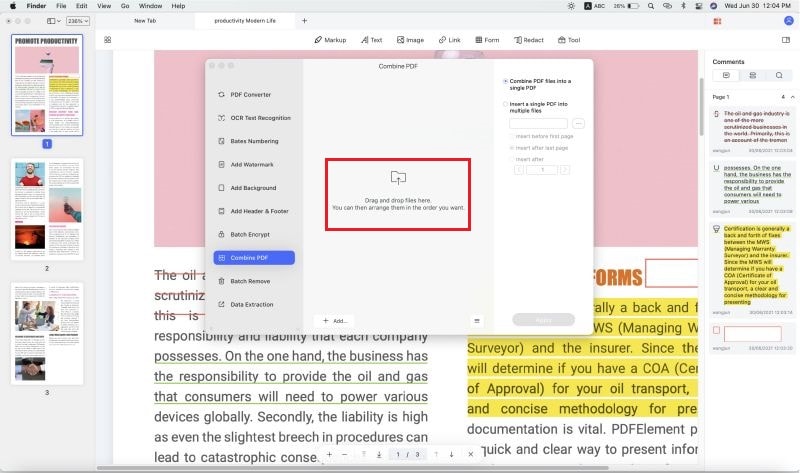This screenshot has width=800, height=473.
Task: Open the underline comment starting 'possesses'
Action: click(x=753, y=187)
